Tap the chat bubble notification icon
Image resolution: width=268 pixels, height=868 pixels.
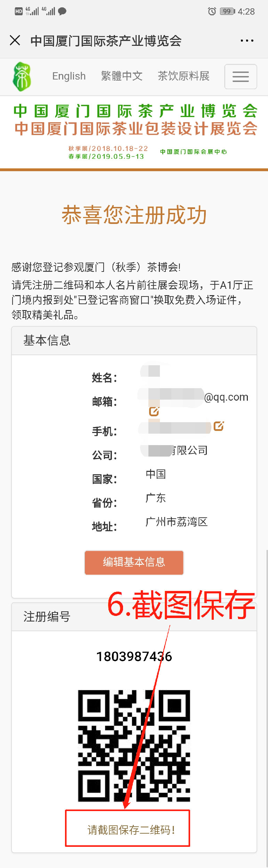pos(62,11)
